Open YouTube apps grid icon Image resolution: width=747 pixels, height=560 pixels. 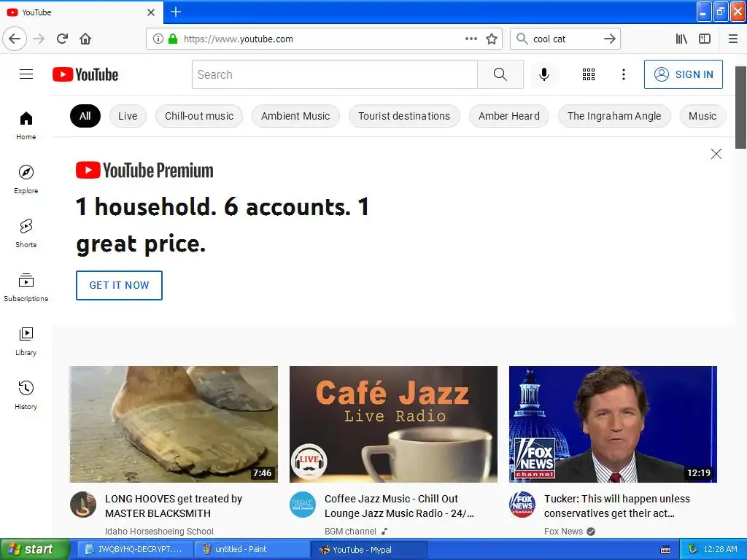tap(589, 74)
